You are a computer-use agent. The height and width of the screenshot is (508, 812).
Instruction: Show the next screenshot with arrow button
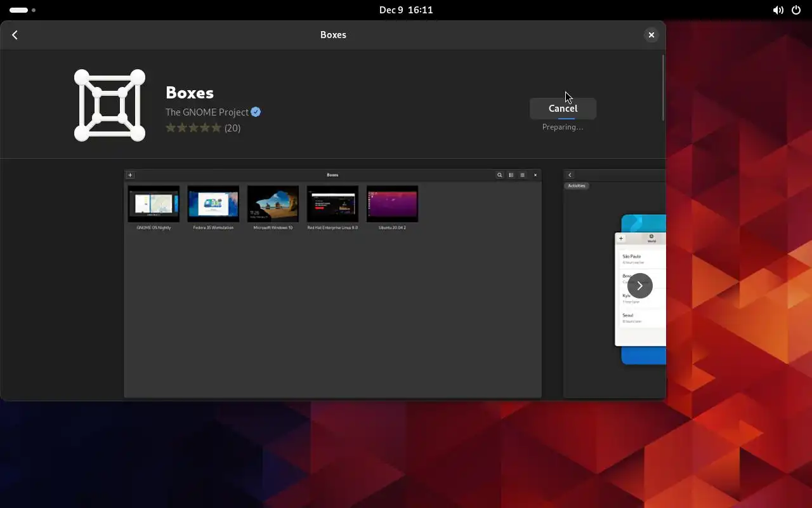(639, 286)
